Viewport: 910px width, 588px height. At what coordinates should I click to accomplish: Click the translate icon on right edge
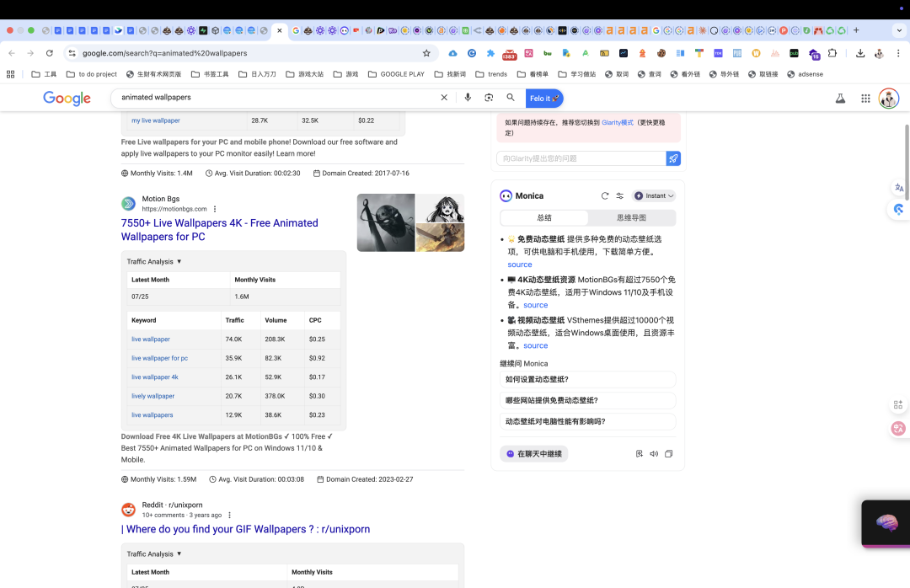click(899, 188)
